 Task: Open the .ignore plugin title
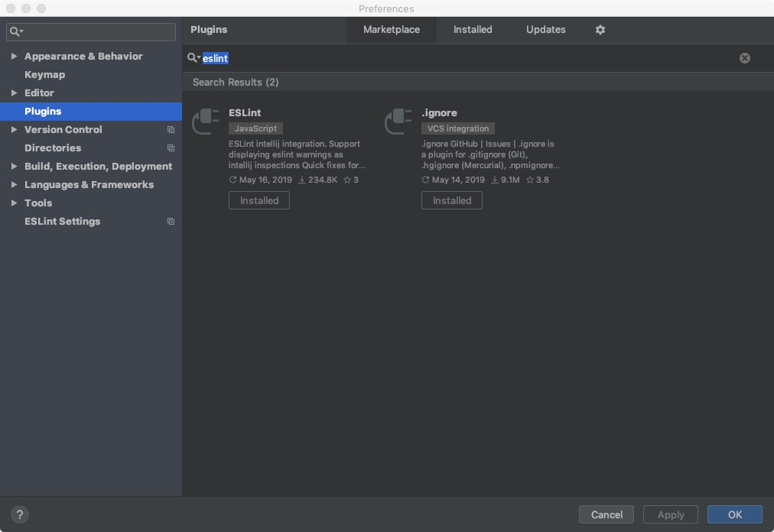[439, 113]
